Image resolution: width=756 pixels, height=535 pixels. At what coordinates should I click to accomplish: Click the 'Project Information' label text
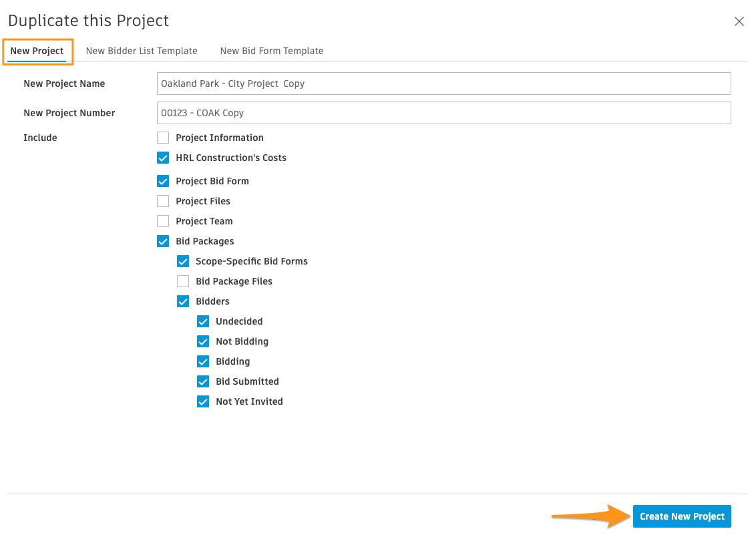219,138
